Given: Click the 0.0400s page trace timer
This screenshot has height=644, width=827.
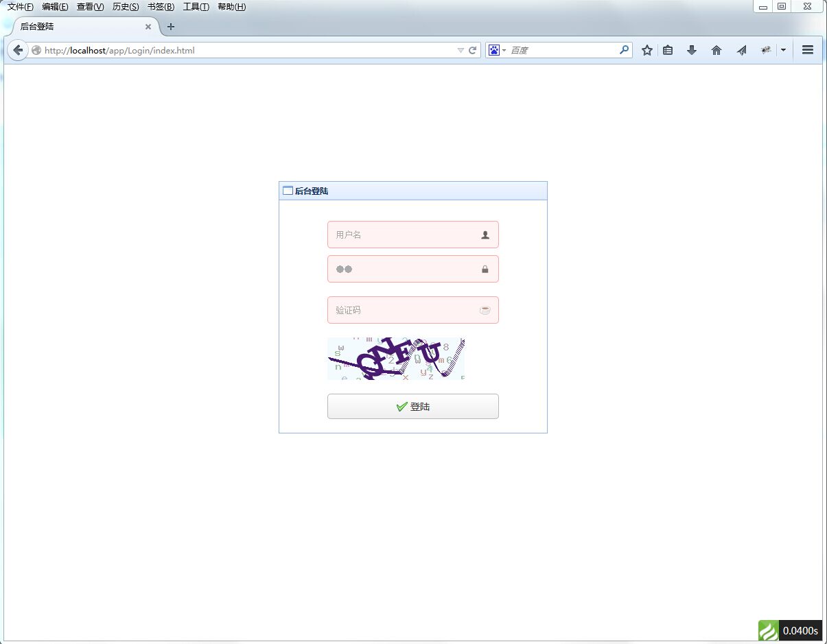Looking at the screenshot, I should coord(800,630).
